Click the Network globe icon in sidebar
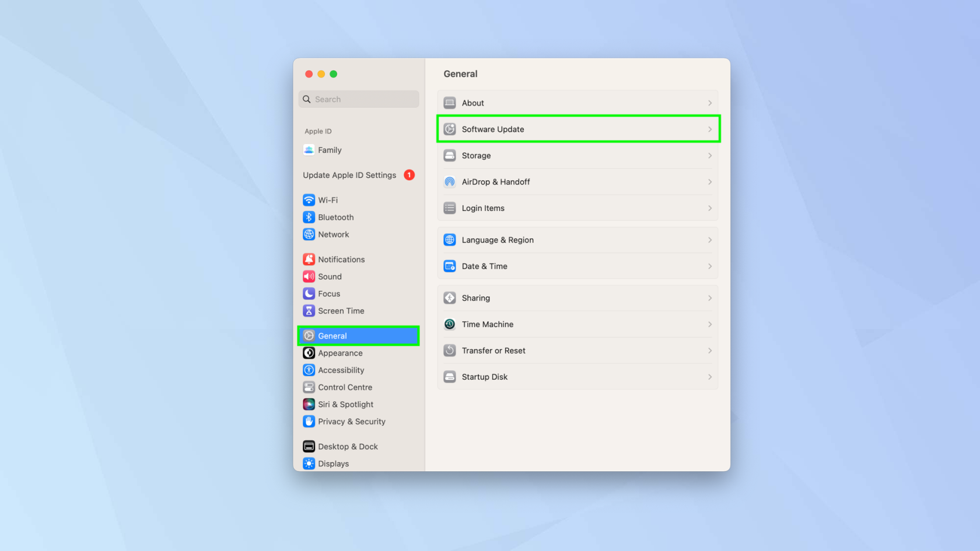The image size is (980, 551). 309,234
